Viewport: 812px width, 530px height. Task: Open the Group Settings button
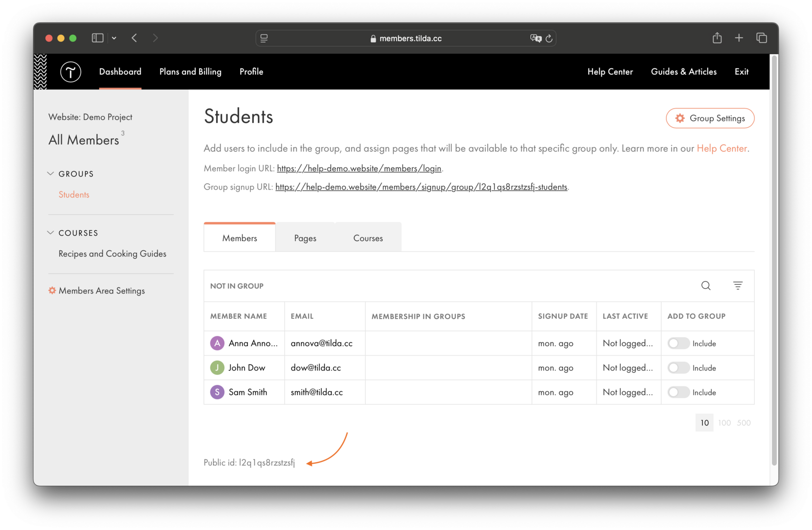[710, 118]
